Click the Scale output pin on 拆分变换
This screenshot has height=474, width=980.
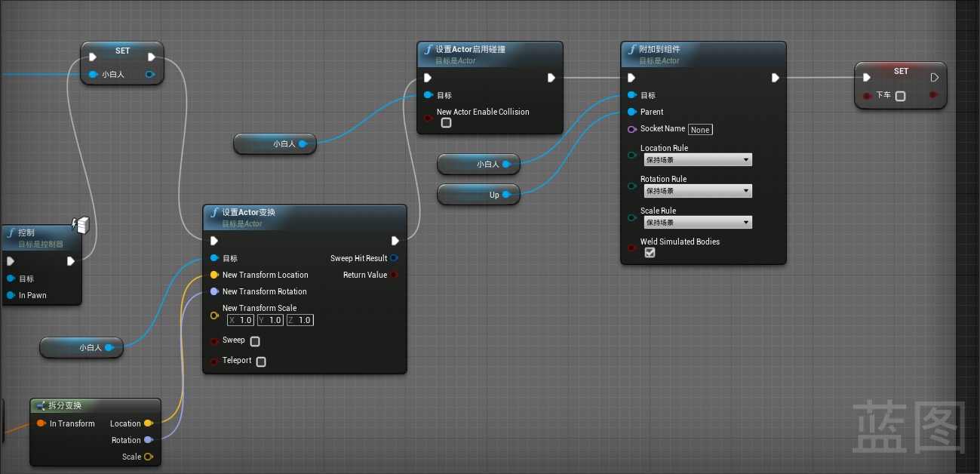pyautogui.click(x=149, y=457)
